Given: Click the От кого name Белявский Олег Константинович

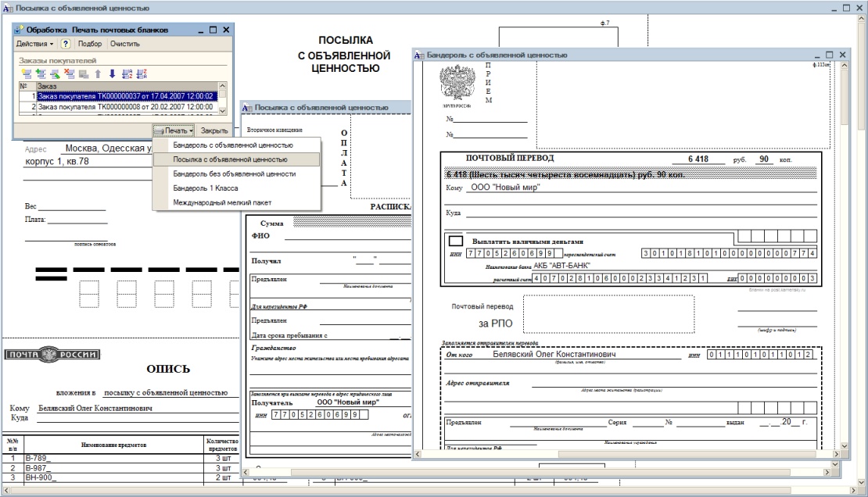Looking at the screenshot, I should pyautogui.click(x=554, y=354).
